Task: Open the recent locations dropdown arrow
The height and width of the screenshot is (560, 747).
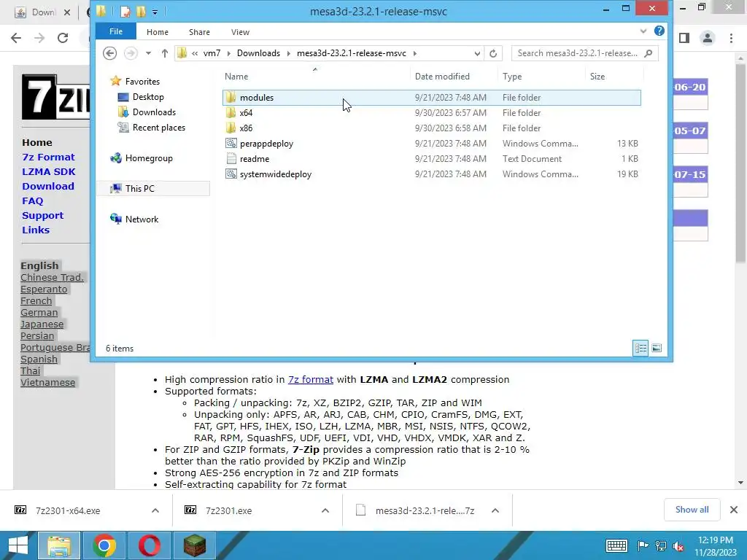Action: click(148, 53)
